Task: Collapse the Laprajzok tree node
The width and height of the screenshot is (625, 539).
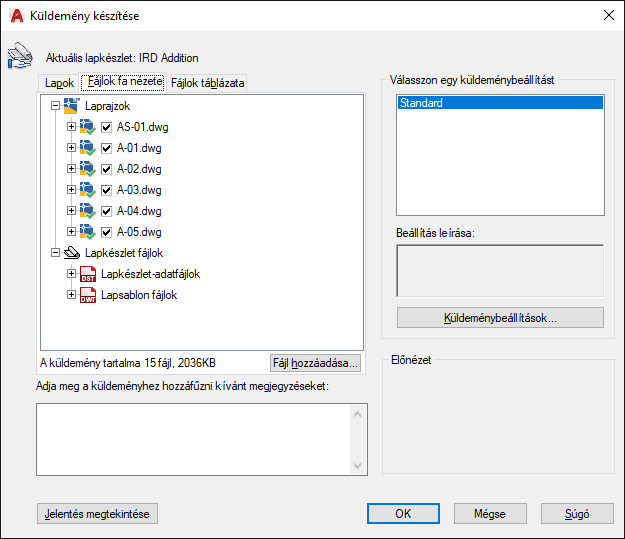Action: coord(55,106)
